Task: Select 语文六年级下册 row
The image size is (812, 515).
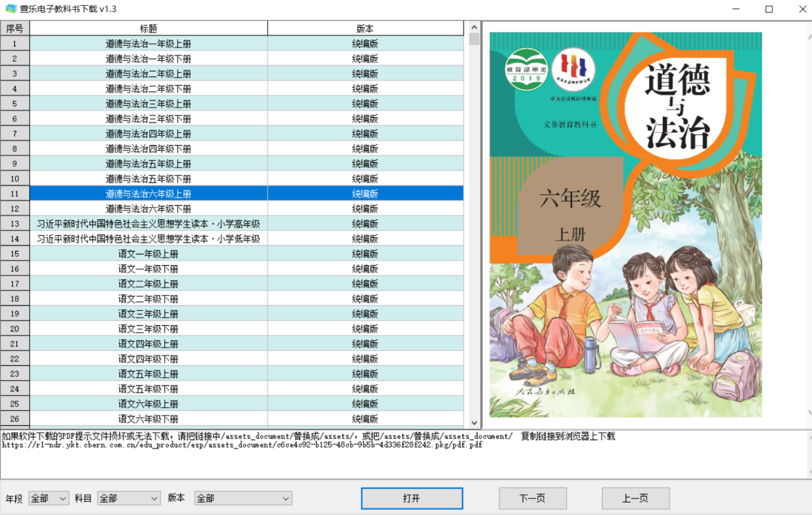Action: tap(149, 419)
